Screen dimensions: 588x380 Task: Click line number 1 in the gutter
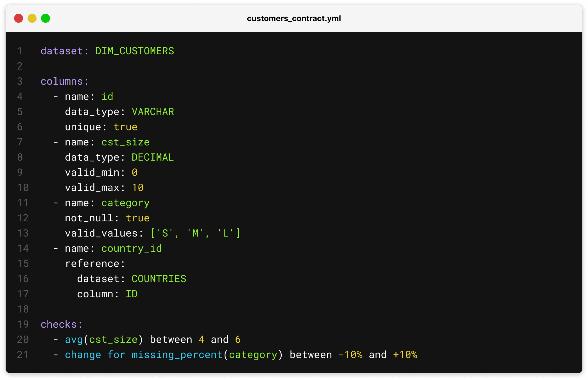(x=20, y=51)
